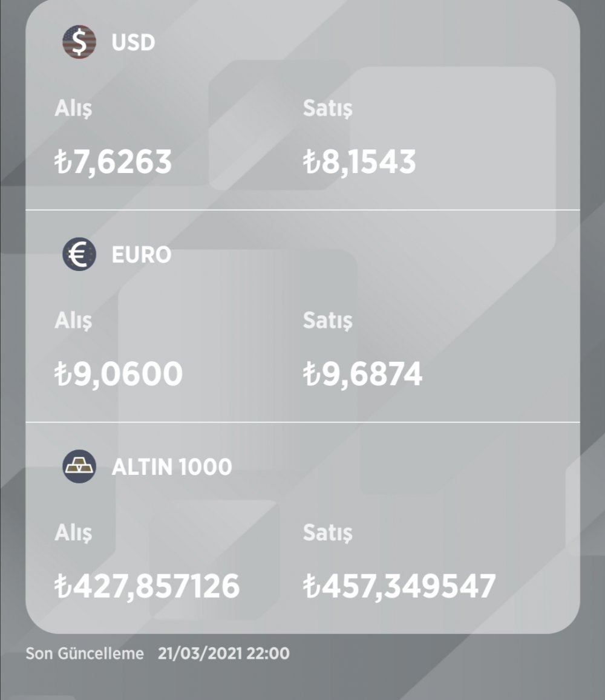605x700 pixels.
Task: Select the USD currency title
Action: (133, 43)
